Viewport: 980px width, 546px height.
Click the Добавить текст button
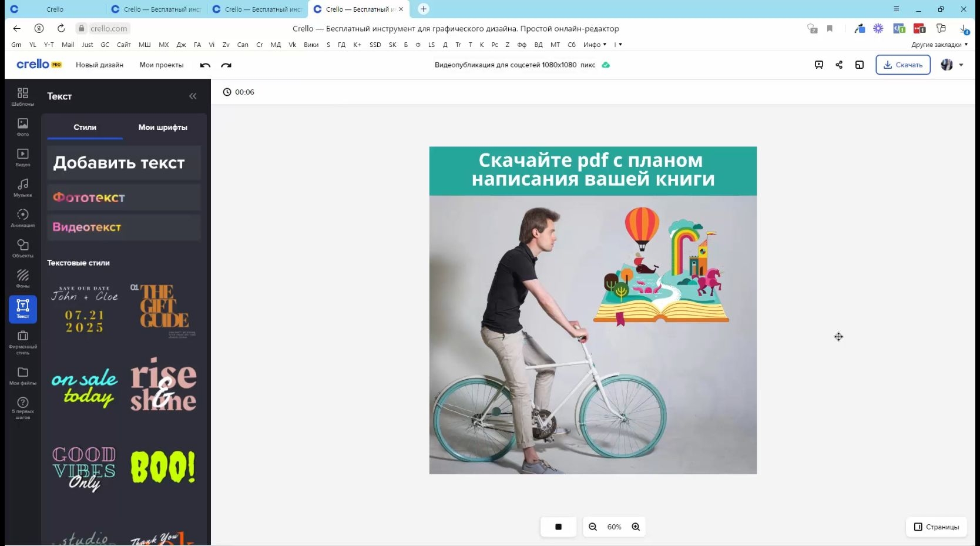pyautogui.click(x=124, y=163)
